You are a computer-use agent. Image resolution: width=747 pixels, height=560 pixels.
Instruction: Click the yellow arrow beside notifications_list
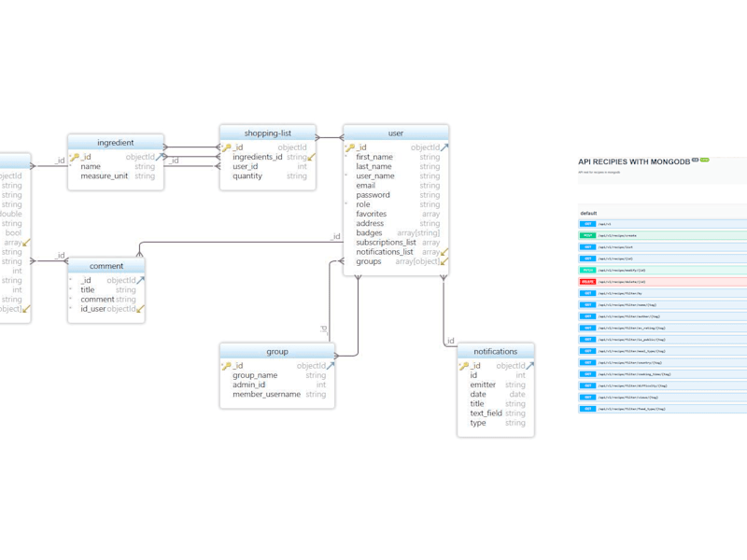444,252
